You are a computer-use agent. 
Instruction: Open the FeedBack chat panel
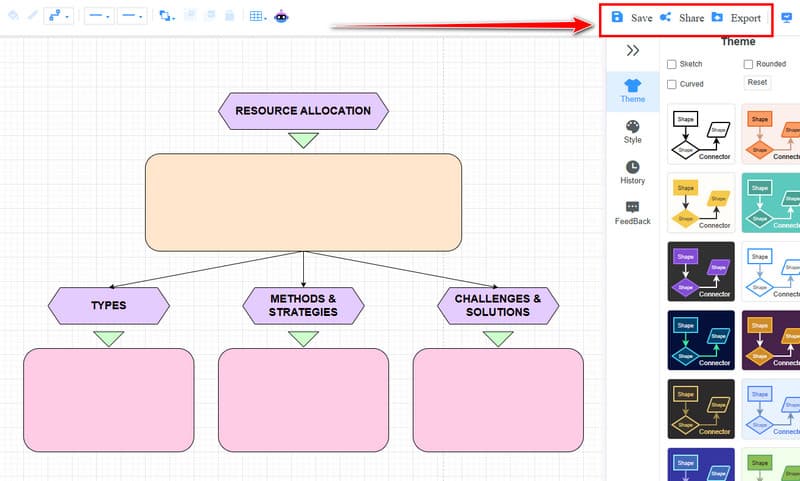(x=632, y=213)
